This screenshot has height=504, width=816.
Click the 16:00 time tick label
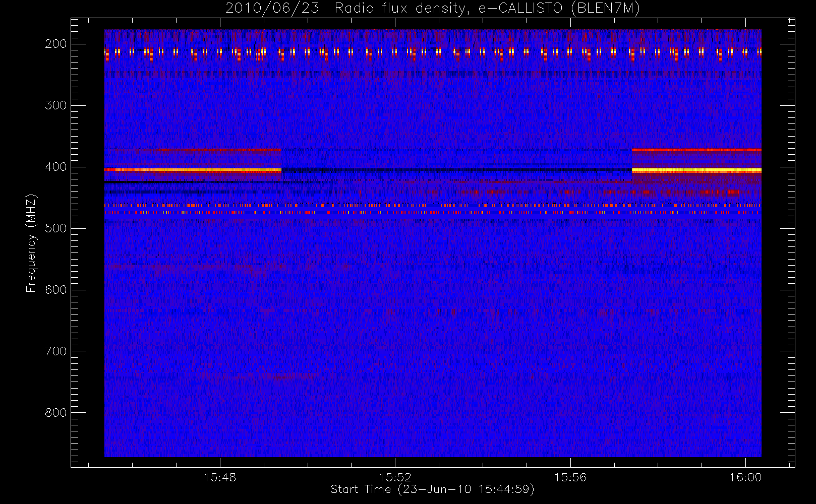[x=745, y=477]
